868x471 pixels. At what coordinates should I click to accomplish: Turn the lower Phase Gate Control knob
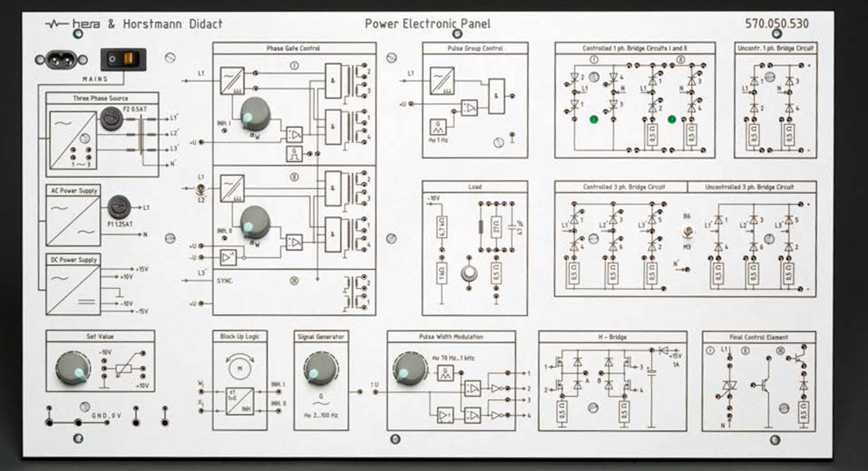coord(255,222)
